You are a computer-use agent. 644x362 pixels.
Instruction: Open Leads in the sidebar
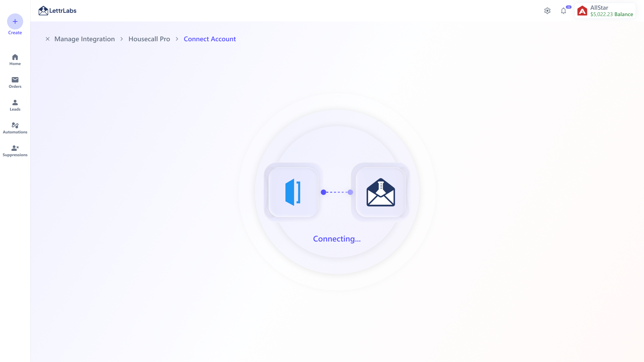pos(15,105)
